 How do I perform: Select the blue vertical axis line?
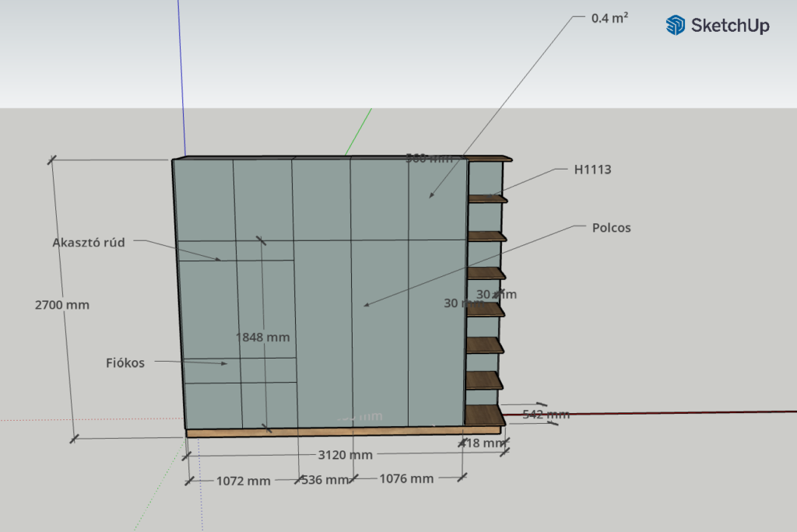(181, 78)
